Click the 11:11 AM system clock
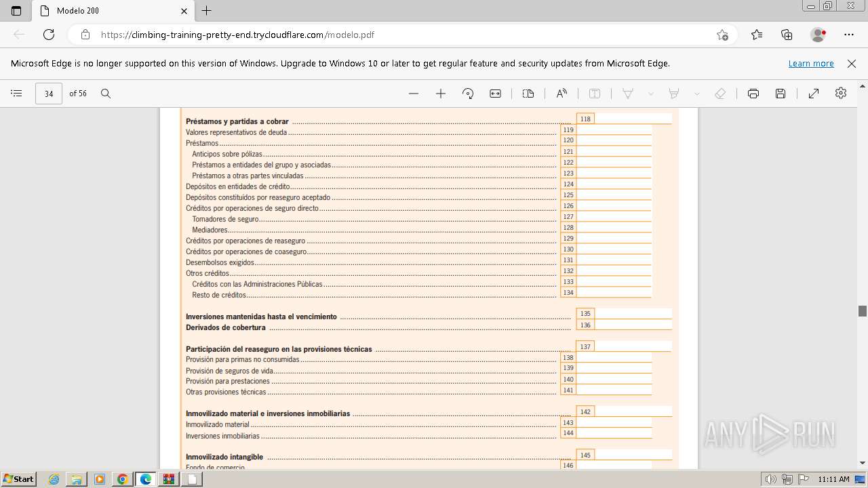This screenshot has height=488, width=868. 833,479
